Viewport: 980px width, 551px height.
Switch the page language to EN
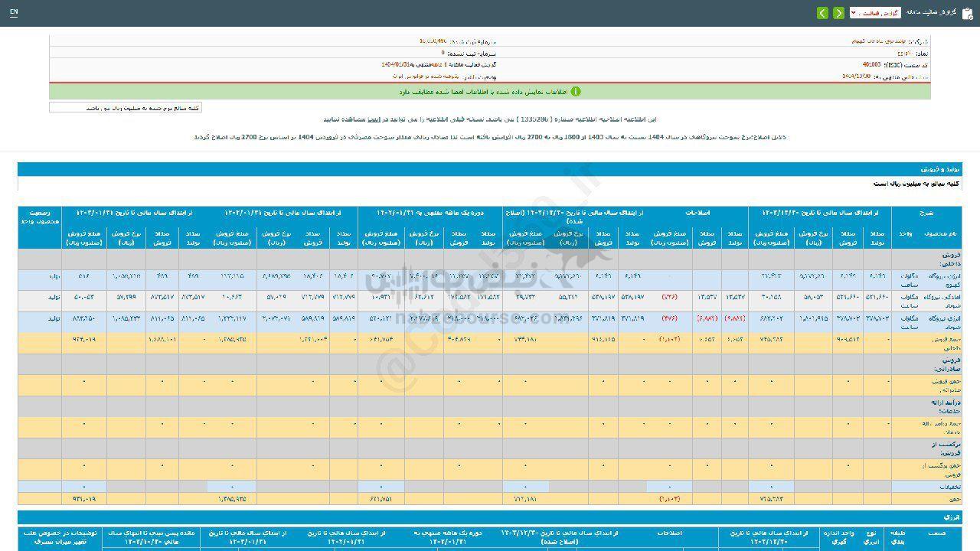[x=14, y=13]
